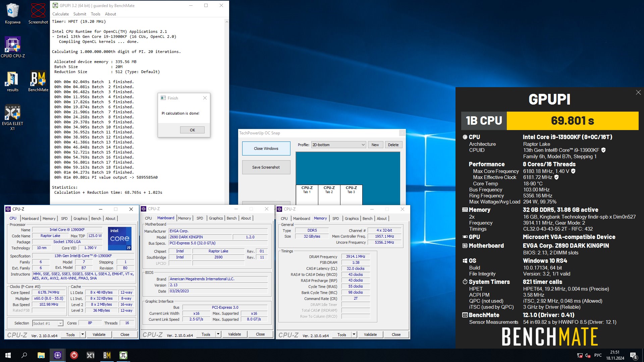Open the Recycle Bin desktop icon
Image resolution: width=644 pixels, height=362 pixels.
[x=12, y=13]
